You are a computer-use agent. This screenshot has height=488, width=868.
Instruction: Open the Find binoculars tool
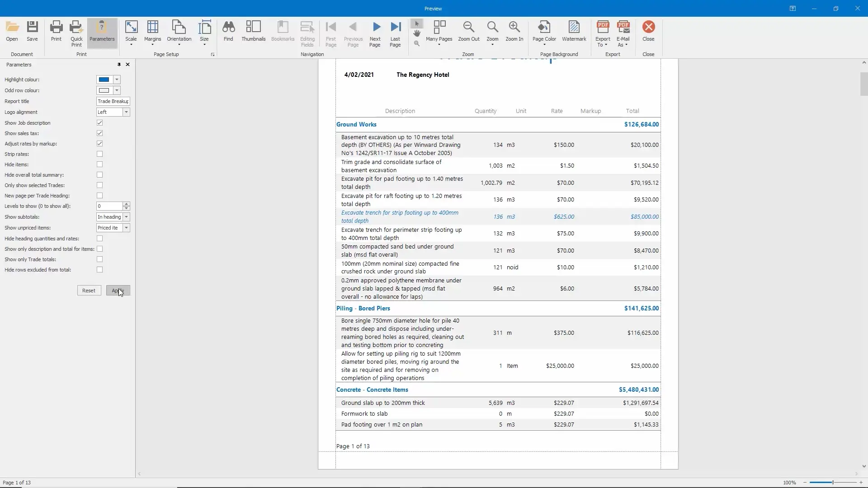228,31
